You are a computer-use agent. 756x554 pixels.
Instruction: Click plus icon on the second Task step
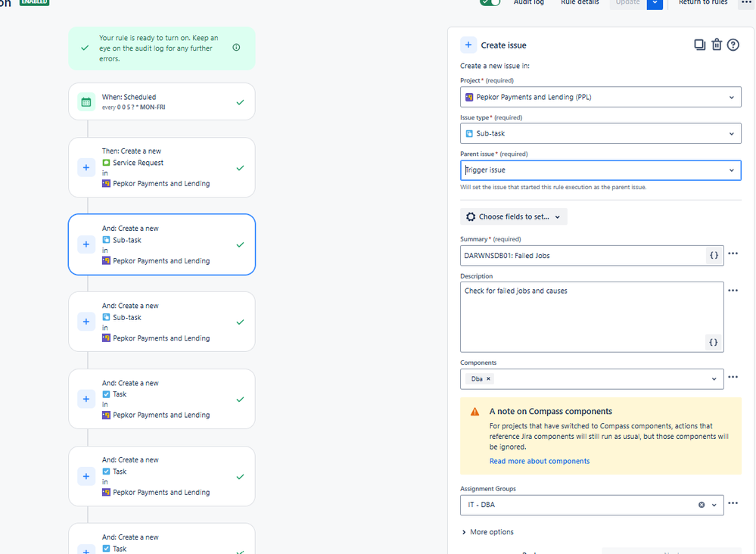click(x=86, y=476)
